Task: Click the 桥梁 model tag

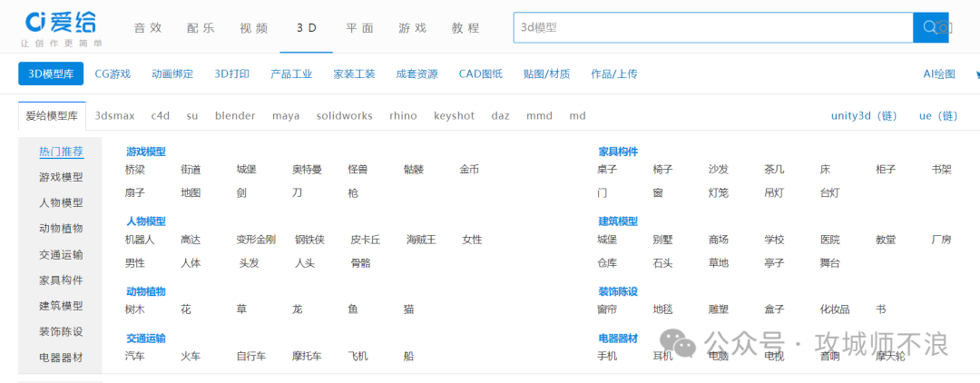Action: click(x=135, y=170)
